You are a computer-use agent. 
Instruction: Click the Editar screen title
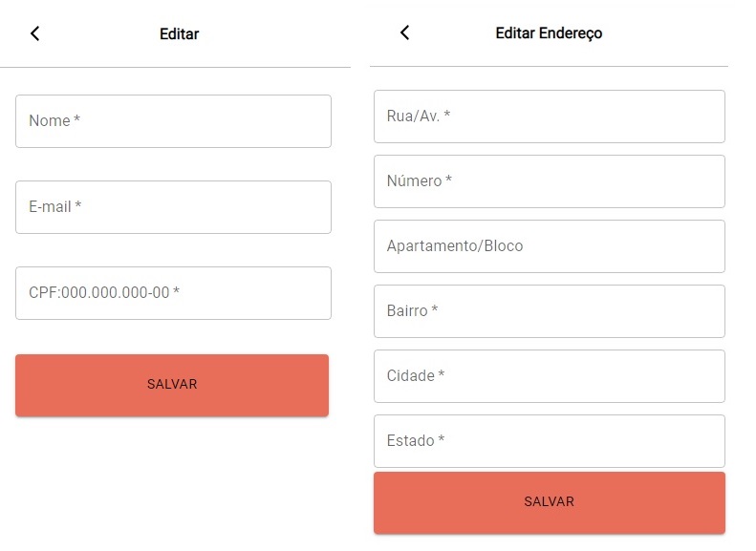click(x=179, y=34)
